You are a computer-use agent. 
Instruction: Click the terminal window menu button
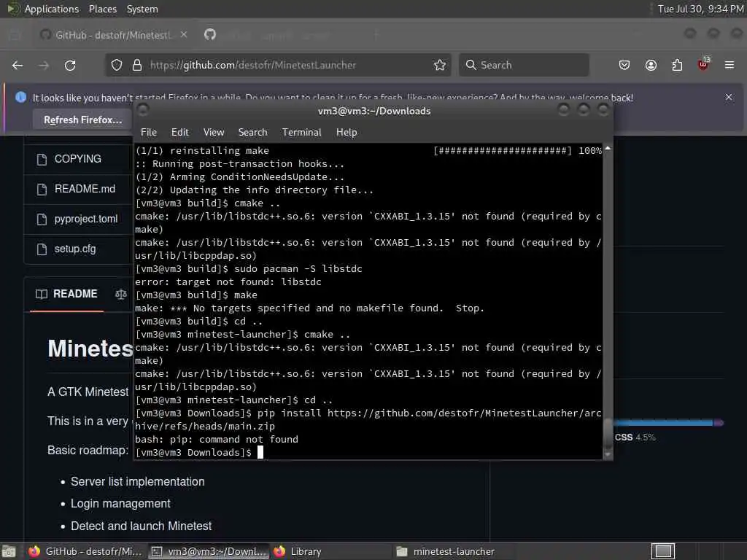142,111
